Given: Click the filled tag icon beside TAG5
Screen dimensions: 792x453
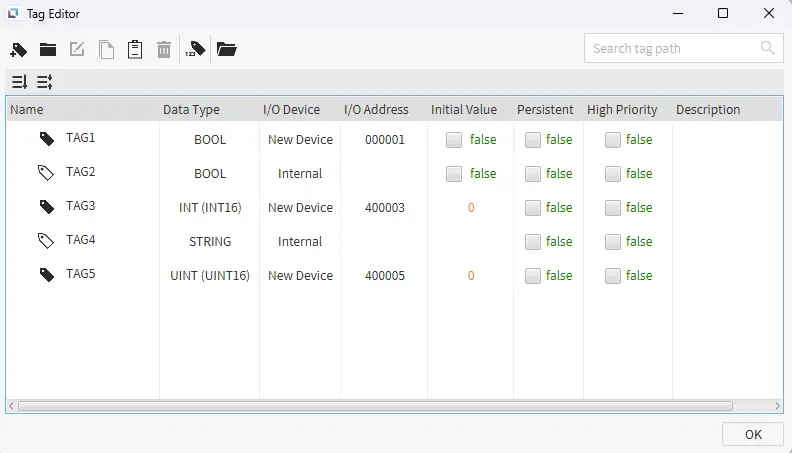Looking at the screenshot, I should click(x=46, y=275).
